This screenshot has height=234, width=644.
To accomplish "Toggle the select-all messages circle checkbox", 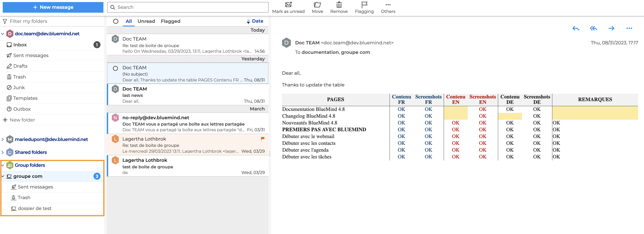I will [x=116, y=21].
